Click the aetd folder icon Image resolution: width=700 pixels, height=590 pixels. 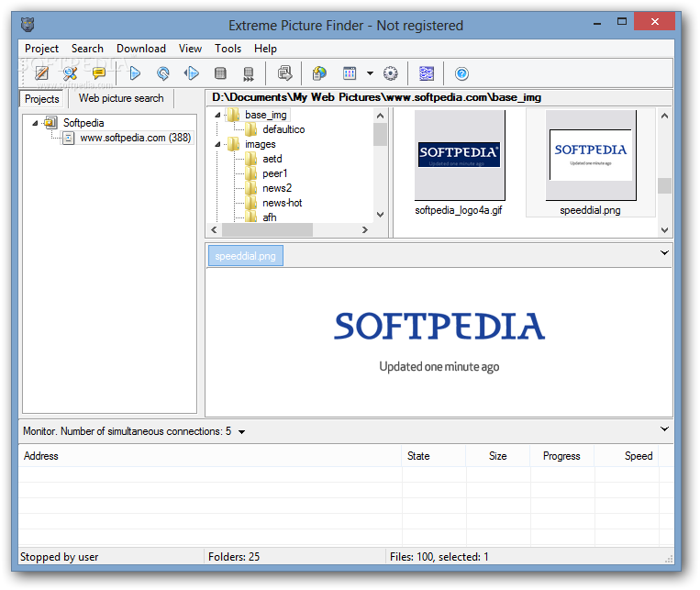[250, 159]
